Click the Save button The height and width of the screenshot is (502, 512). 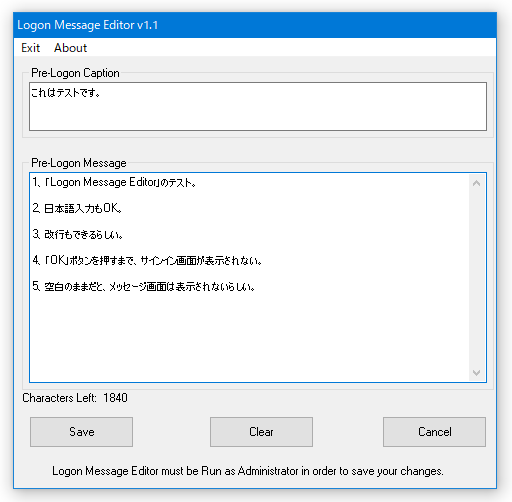tap(81, 432)
